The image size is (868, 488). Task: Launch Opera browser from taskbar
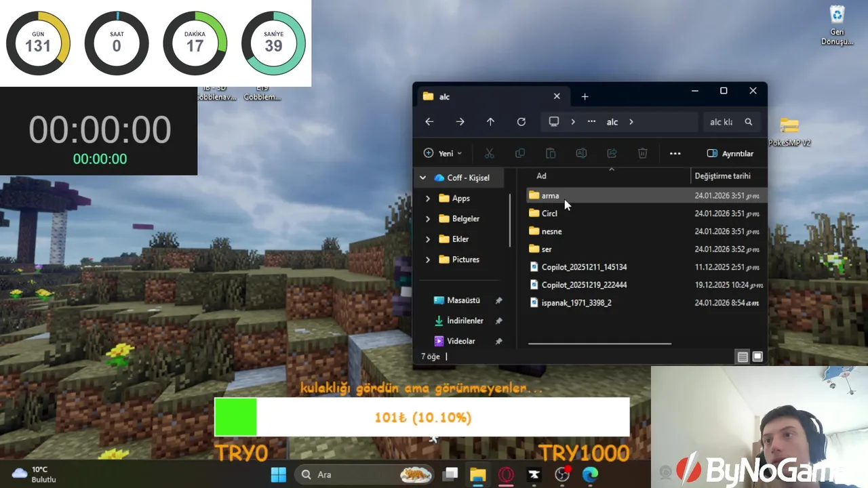[506, 474]
